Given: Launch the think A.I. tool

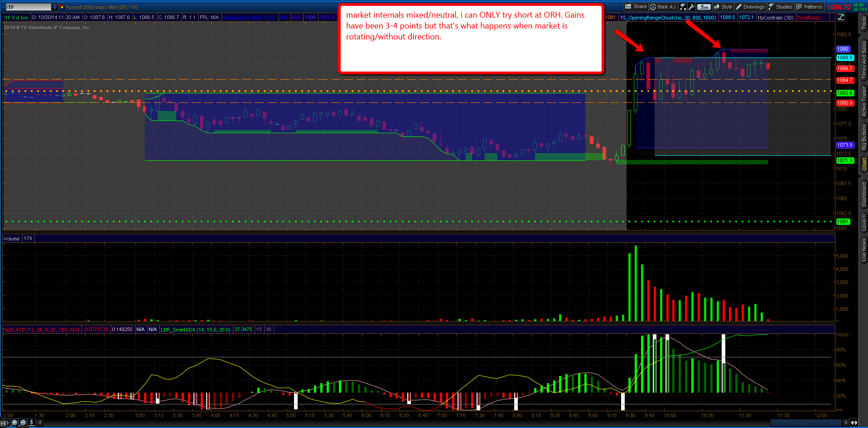Looking at the screenshot, I should [x=663, y=7].
